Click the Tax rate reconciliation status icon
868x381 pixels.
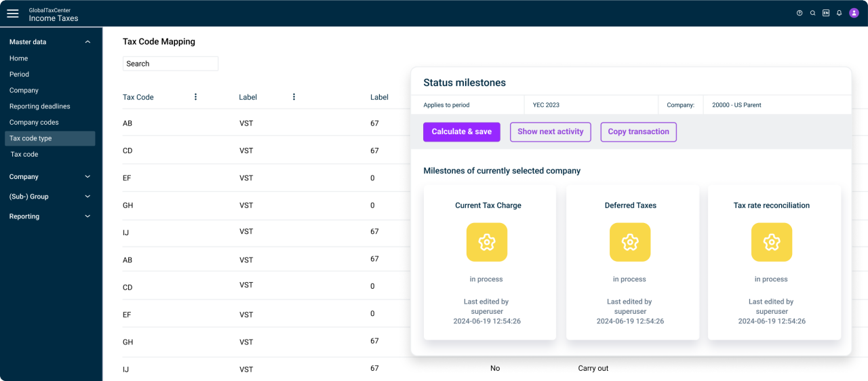click(772, 242)
